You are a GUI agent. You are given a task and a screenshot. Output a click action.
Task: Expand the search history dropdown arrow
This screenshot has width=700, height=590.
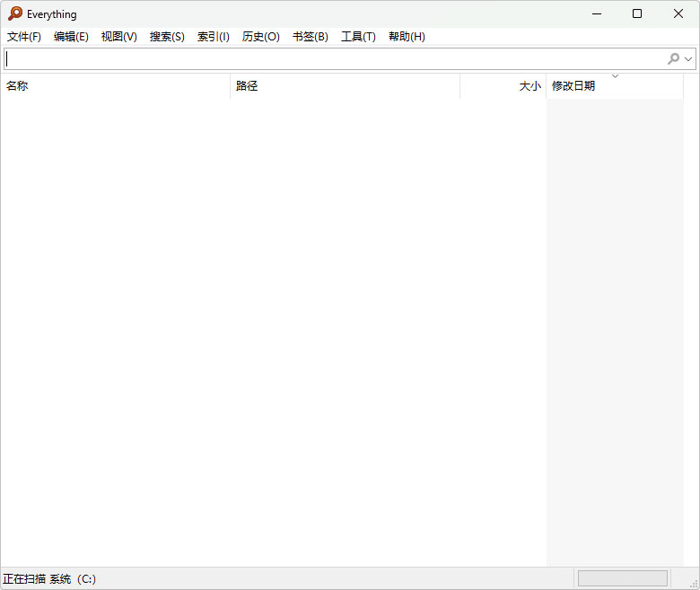[x=688, y=59]
